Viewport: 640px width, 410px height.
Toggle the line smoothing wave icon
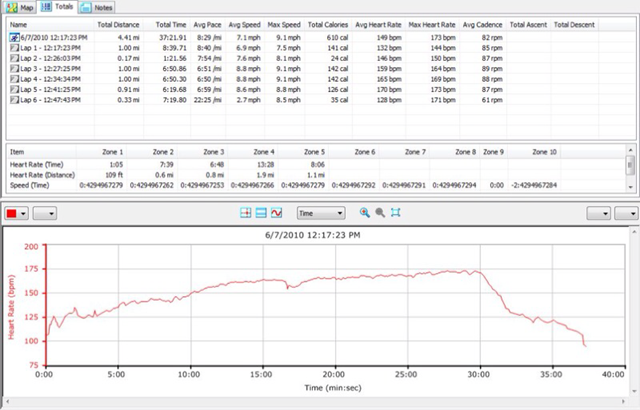pos(276,213)
